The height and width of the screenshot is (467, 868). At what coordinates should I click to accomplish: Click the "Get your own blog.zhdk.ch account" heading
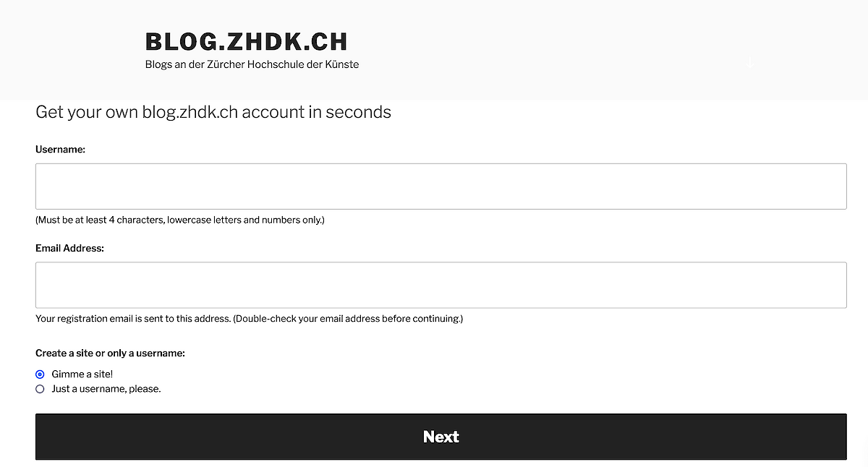181,112
